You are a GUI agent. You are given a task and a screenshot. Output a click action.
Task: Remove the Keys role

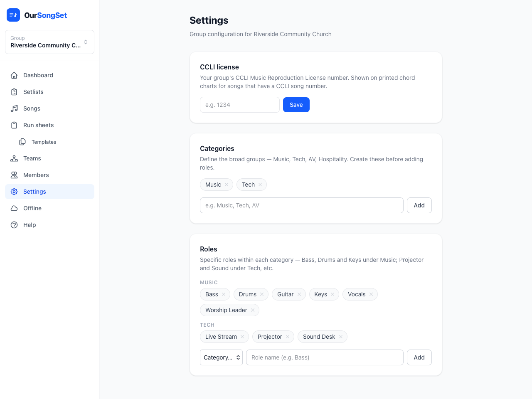(x=332, y=294)
